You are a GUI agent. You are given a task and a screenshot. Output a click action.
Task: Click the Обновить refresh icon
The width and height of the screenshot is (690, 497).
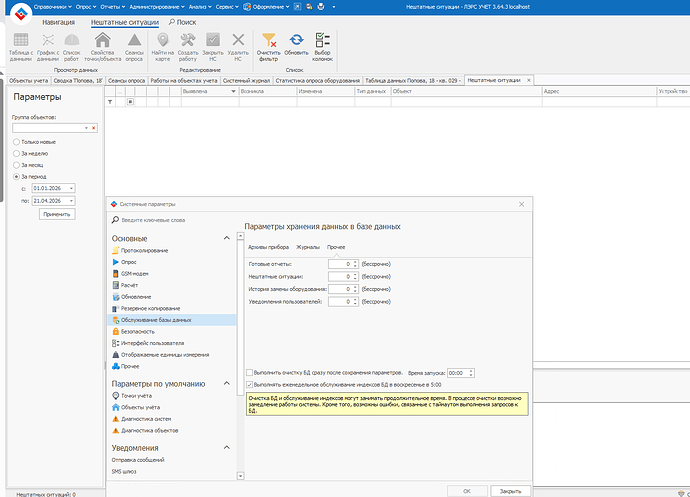[x=296, y=40]
